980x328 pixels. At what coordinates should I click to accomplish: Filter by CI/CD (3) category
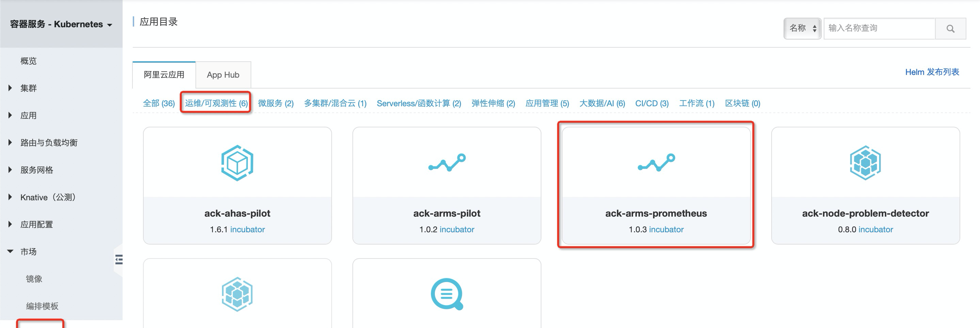point(652,103)
